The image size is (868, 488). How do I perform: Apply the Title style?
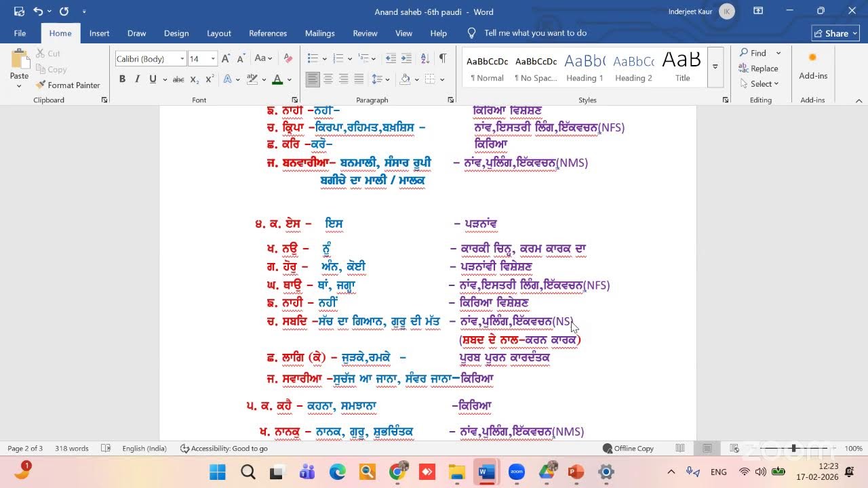[x=682, y=67]
